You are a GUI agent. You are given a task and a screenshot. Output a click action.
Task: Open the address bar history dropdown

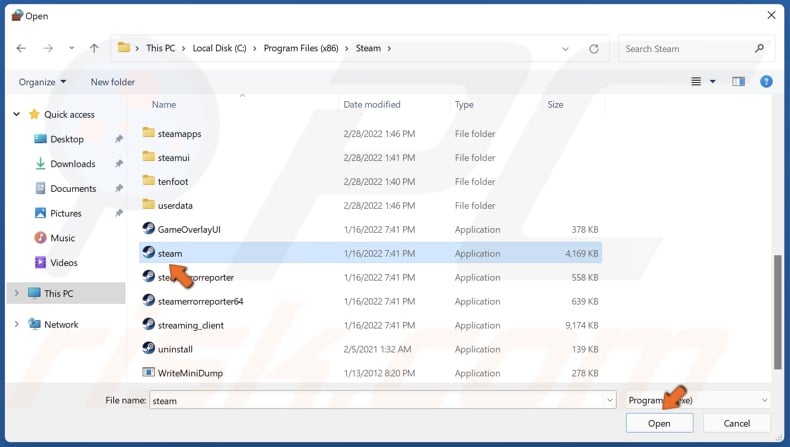[566, 48]
